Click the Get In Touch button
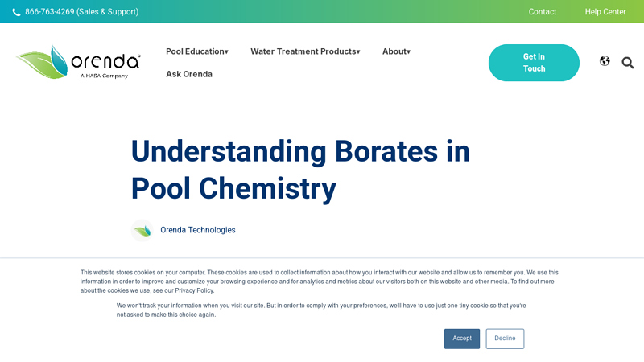644x362 pixels. point(534,63)
